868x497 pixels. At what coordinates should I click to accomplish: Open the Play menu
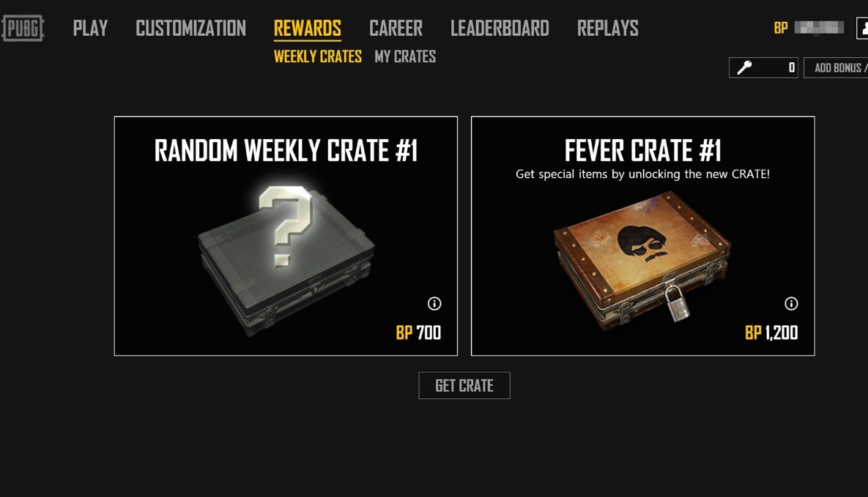point(90,29)
